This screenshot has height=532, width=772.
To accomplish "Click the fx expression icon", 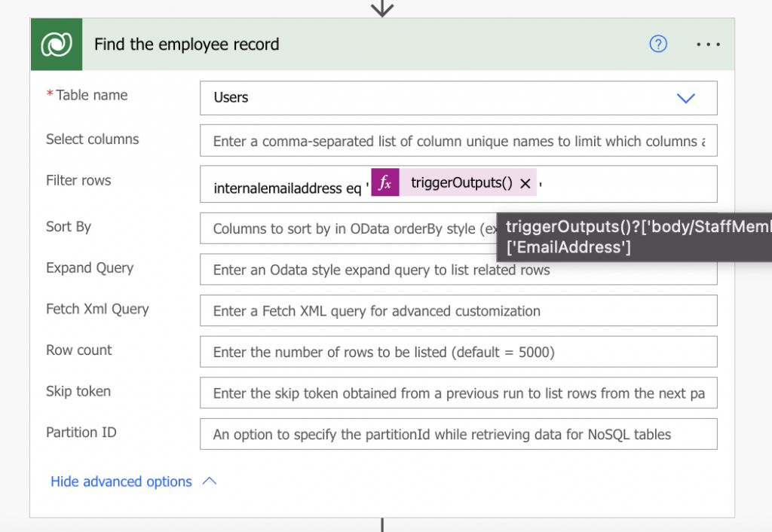I will tap(385, 183).
